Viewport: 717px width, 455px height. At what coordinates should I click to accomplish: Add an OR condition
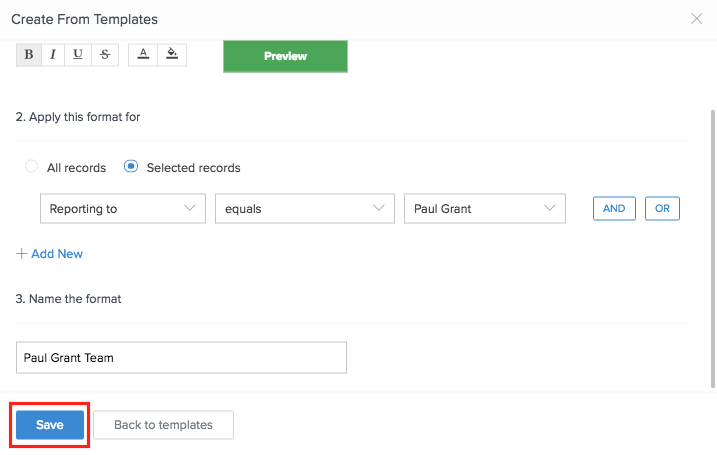click(662, 208)
